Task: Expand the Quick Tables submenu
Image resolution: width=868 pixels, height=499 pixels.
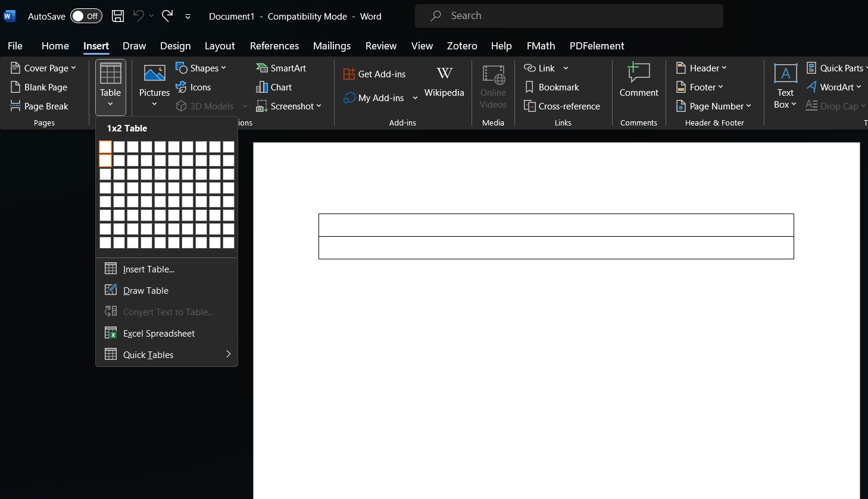Action: pyautogui.click(x=167, y=355)
